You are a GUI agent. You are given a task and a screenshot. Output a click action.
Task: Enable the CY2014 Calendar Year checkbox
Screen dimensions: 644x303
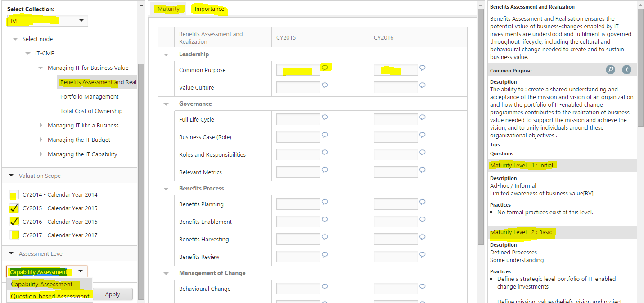(14, 195)
